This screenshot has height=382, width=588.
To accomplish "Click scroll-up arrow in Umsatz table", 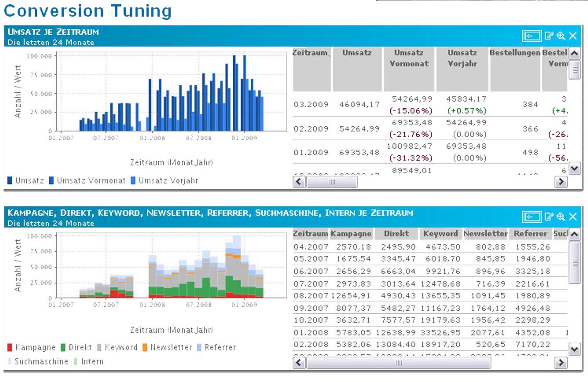I will (x=575, y=54).
